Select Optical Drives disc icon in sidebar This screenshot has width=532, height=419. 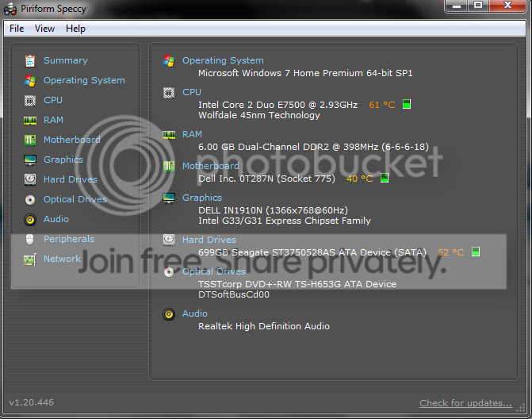tap(30, 200)
